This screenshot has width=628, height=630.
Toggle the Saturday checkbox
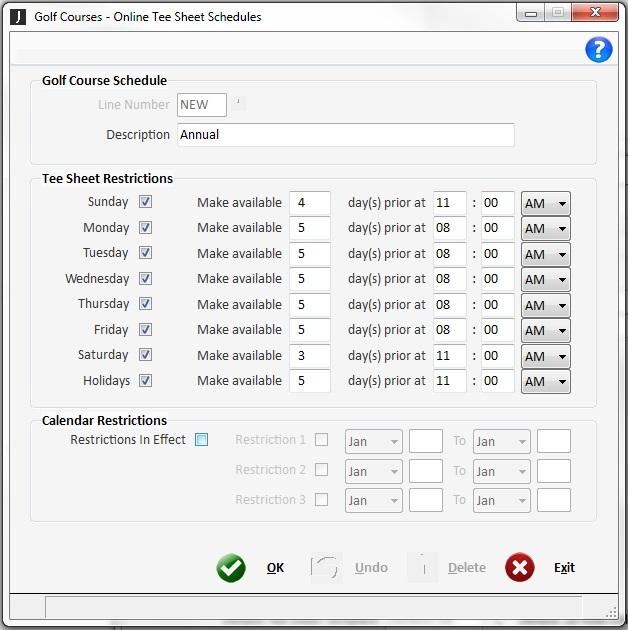pos(146,355)
